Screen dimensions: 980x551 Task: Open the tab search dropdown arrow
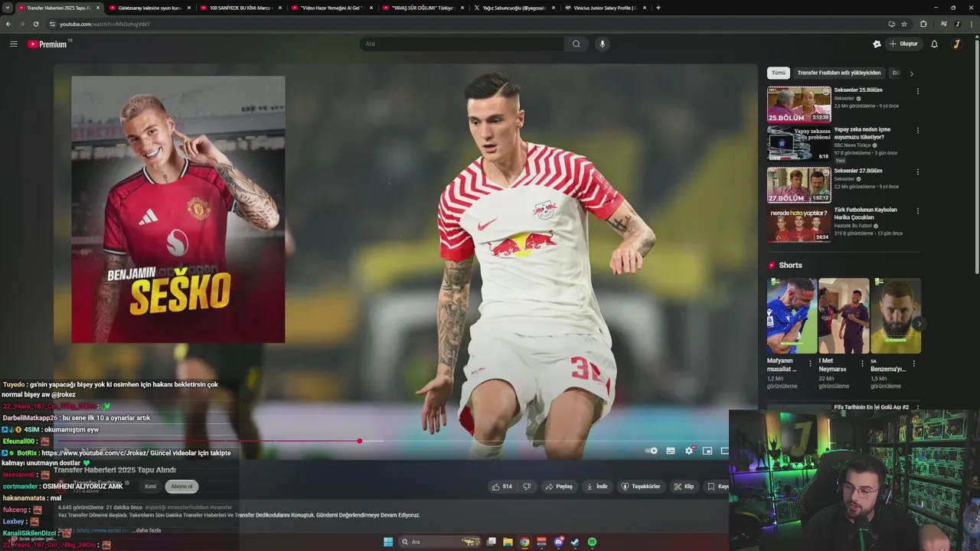point(7,8)
